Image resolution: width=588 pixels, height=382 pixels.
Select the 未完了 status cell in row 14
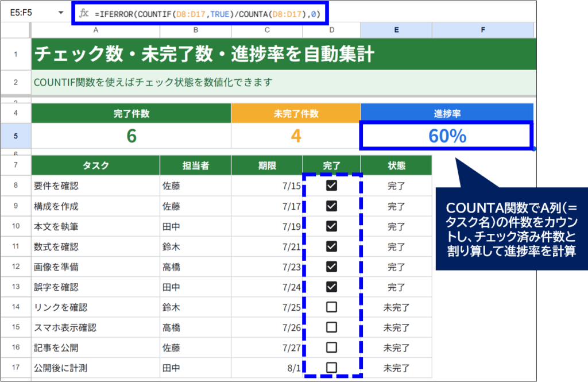click(x=396, y=307)
